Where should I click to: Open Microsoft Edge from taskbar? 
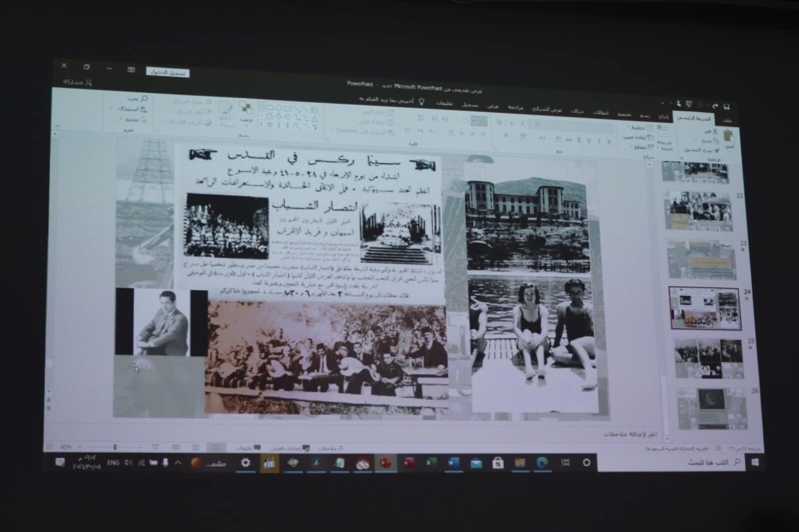point(542,464)
